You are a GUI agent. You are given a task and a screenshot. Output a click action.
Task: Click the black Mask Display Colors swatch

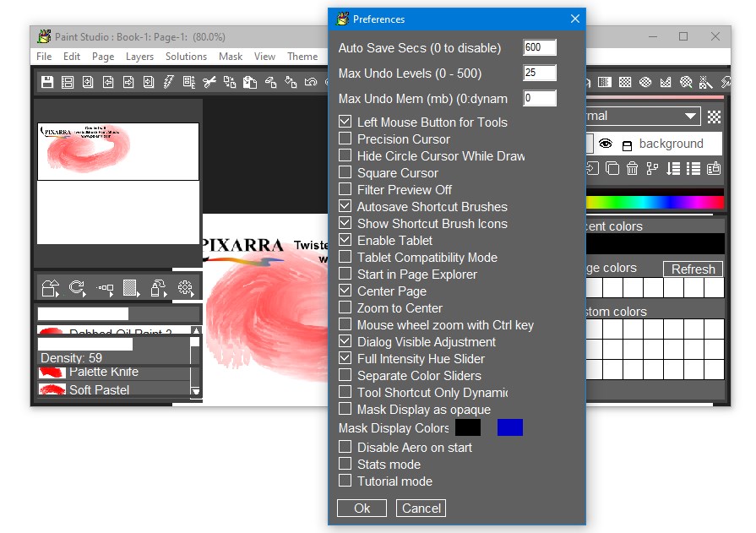(468, 427)
